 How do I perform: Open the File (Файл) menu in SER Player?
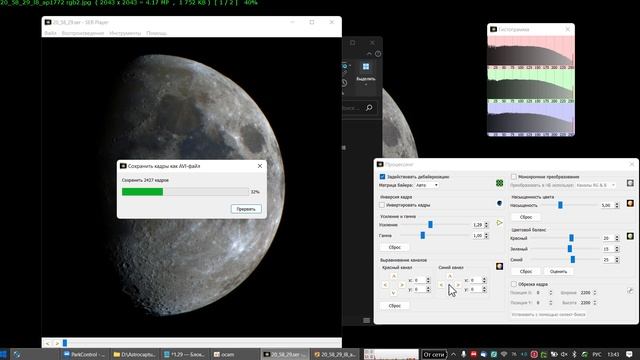tap(50, 33)
